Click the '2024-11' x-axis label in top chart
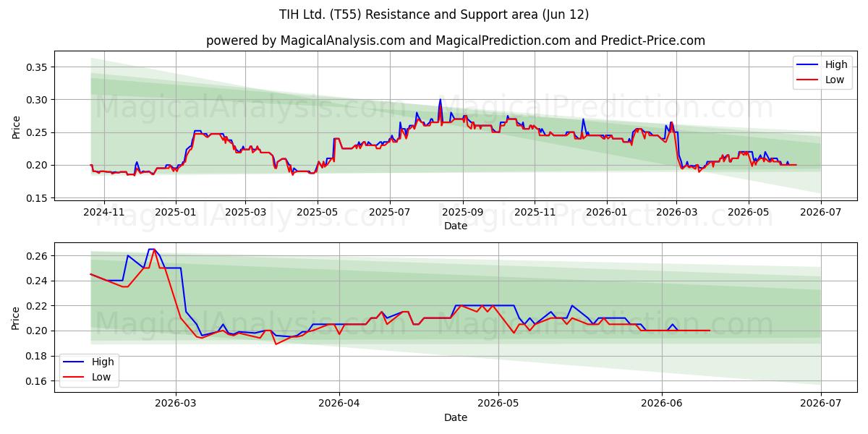The width and height of the screenshot is (868, 434). coord(104,212)
